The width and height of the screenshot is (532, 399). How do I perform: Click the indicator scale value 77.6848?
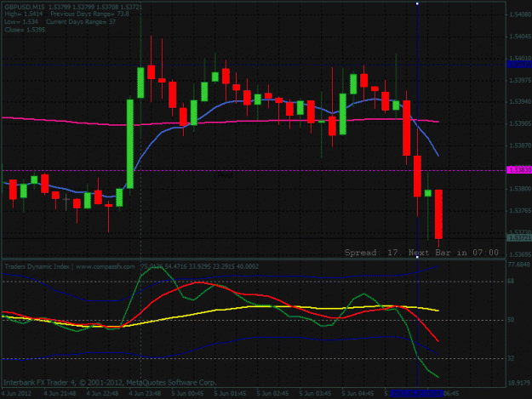point(519,264)
